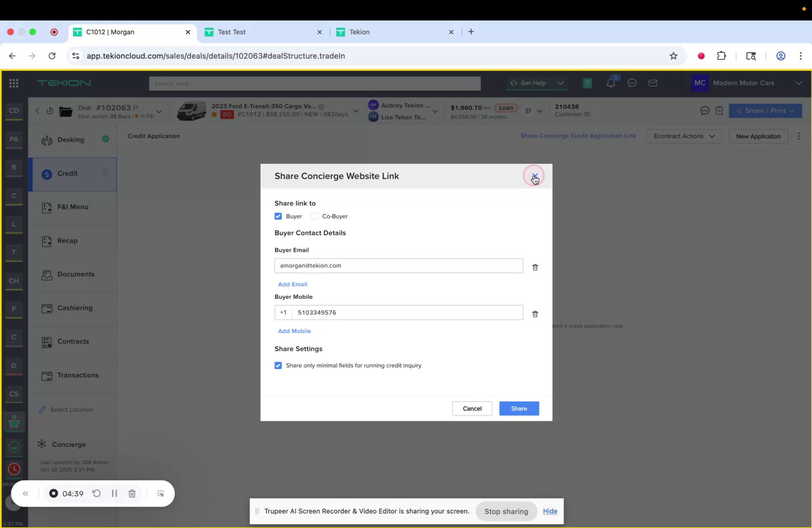Screen dimensions: 812x528
Task: Select the Credit tab in the sidebar
Action: (68, 173)
